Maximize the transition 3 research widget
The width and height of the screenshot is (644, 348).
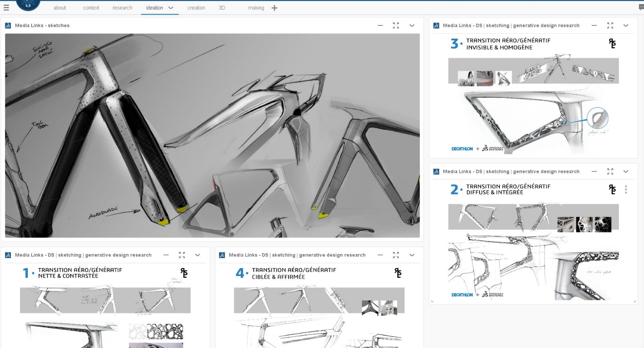tap(610, 25)
